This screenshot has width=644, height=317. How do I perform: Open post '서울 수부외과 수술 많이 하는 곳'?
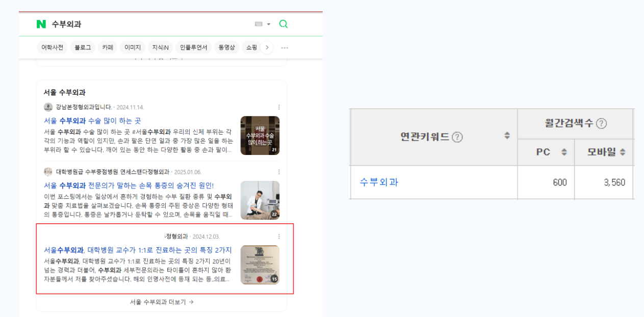92,121
